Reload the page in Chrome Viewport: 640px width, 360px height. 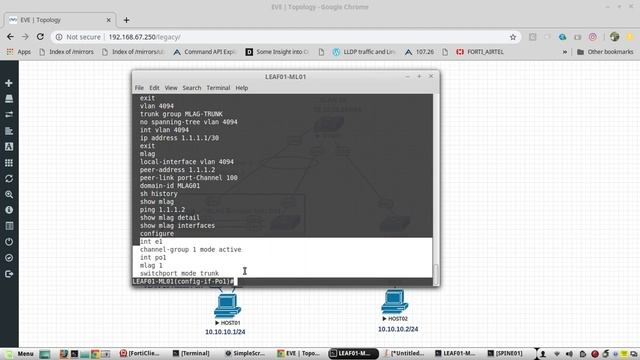pos(40,37)
